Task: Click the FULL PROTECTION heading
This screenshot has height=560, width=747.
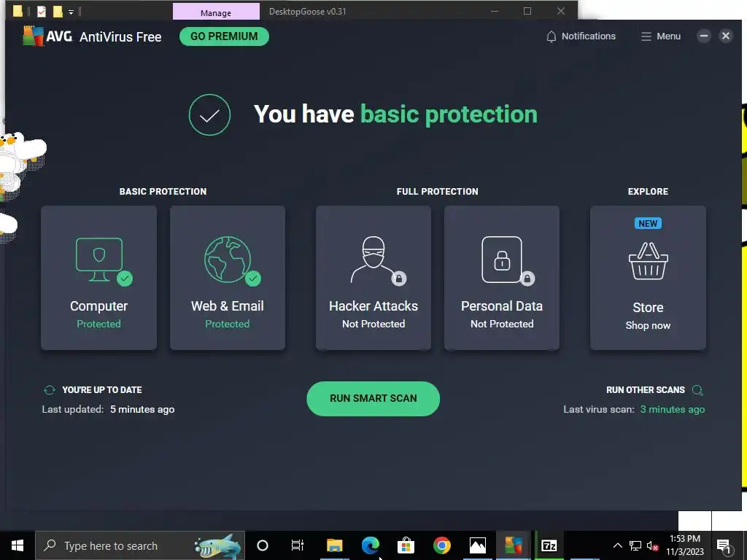Action: pyautogui.click(x=438, y=192)
